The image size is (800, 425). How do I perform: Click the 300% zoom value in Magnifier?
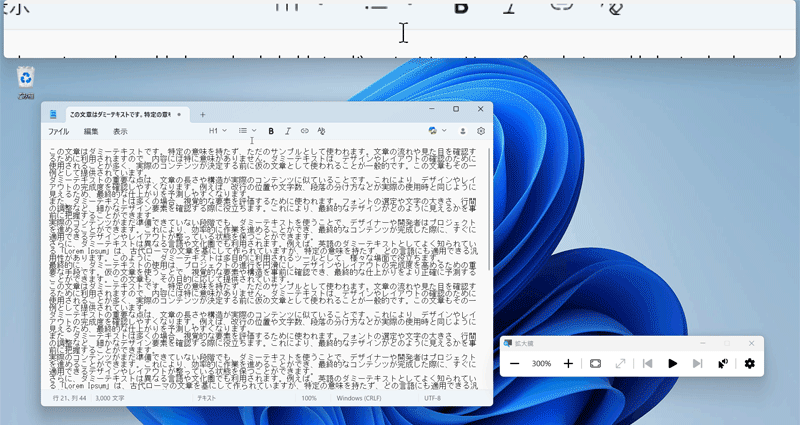[541, 364]
